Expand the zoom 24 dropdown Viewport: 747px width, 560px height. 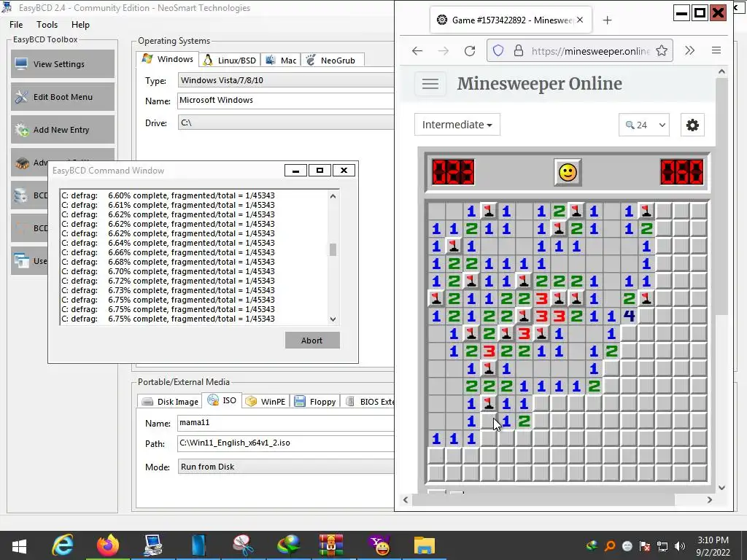tap(644, 125)
